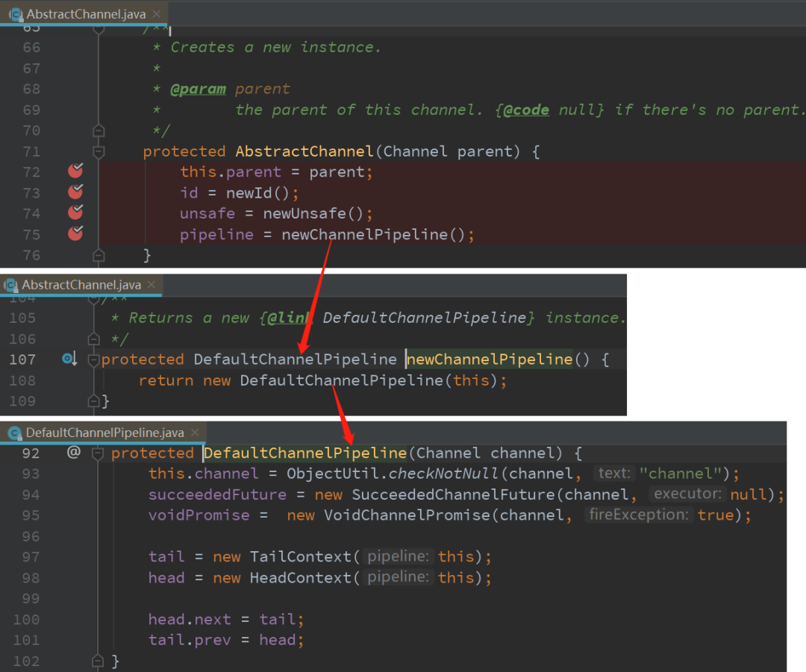This screenshot has width=806, height=672.
Task: Collapse newChannelPipeline method at line 107
Action: point(93,359)
